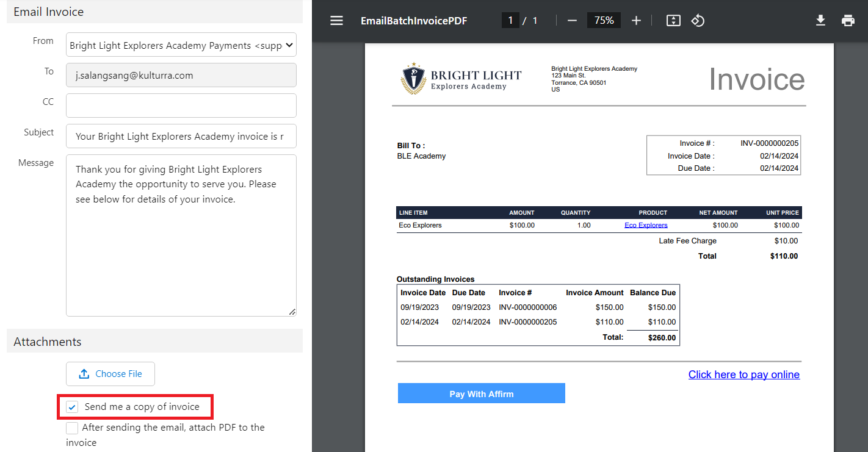Click the $10.00 late fee amount
This screenshot has height=452, width=868.
[x=786, y=241]
